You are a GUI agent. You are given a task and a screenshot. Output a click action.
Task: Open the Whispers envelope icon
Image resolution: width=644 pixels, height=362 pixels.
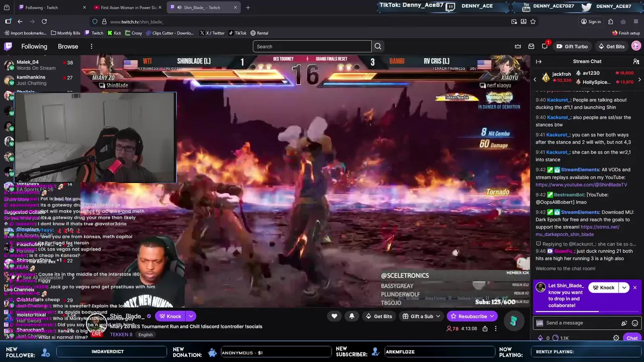point(531,46)
